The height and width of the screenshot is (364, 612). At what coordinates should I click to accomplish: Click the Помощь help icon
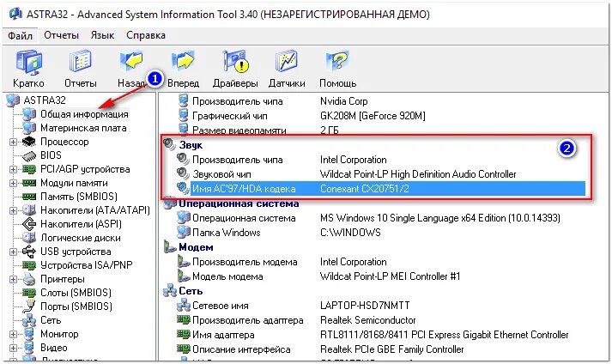pos(337,61)
